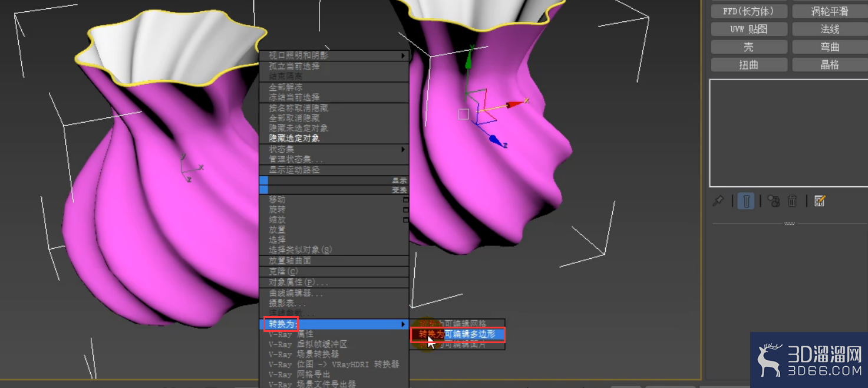Apply the UVW 贴图 modifier

click(749, 29)
